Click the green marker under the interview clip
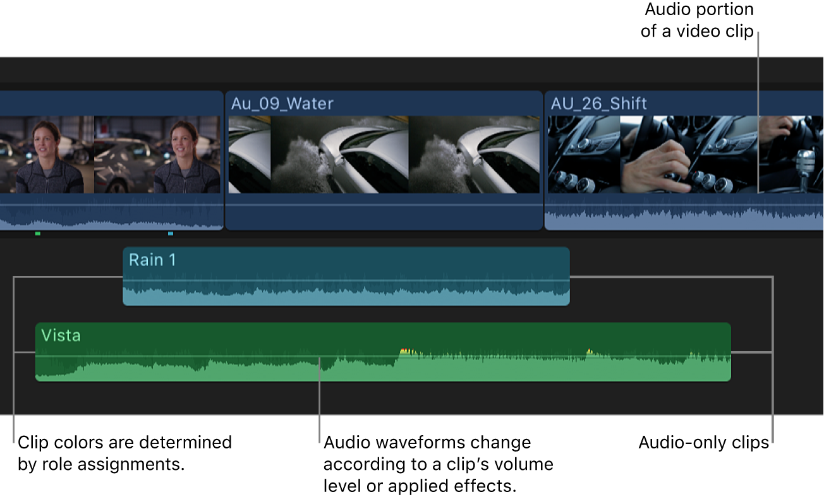The height and width of the screenshot is (504, 824). pyautogui.click(x=37, y=234)
